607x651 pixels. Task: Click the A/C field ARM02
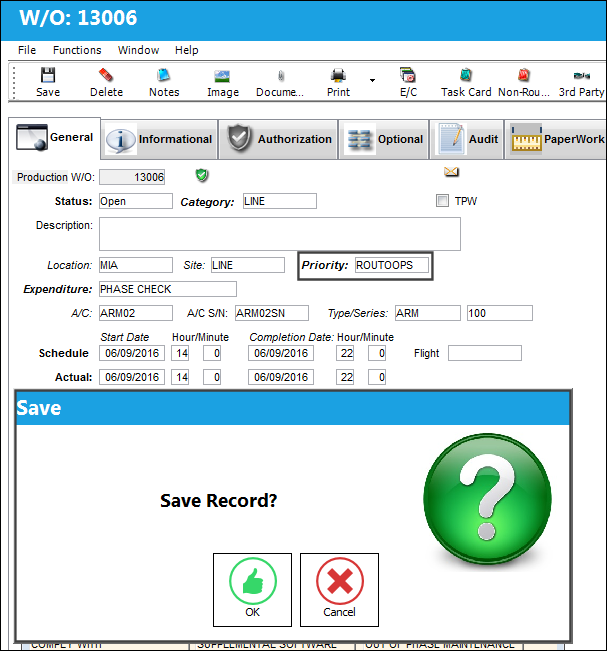pos(136,313)
